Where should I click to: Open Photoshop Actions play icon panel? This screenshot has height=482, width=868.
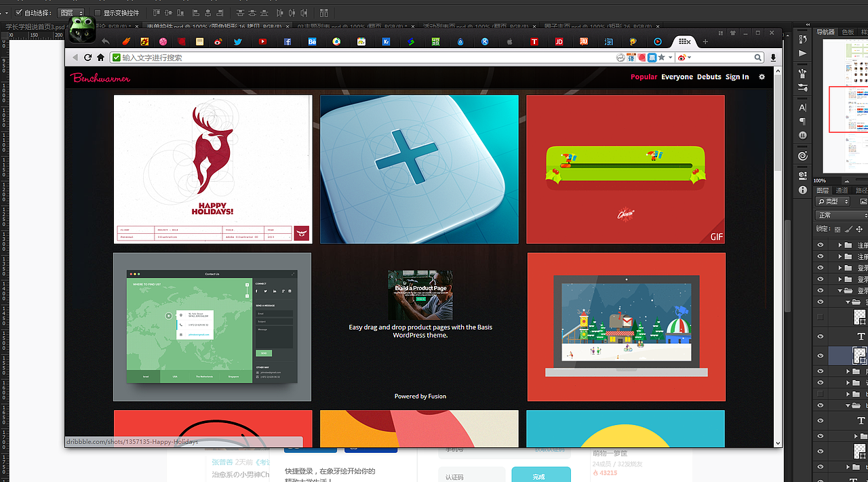click(x=803, y=53)
